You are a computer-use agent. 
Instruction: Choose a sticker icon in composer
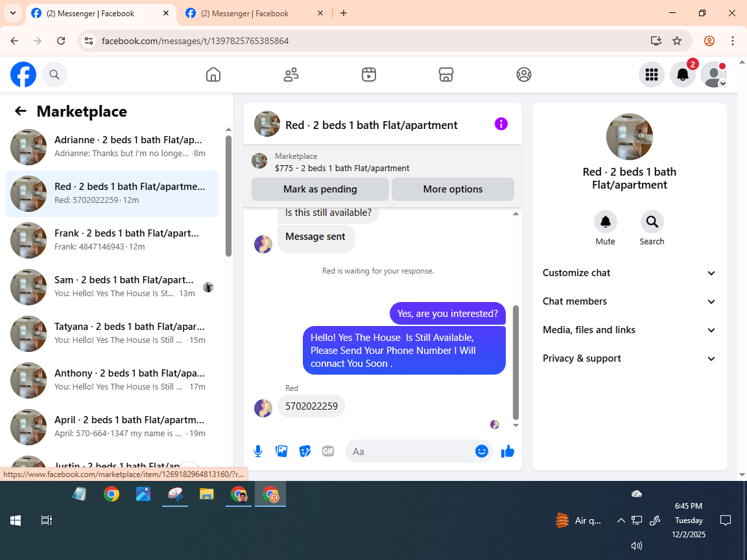point(305,451)
